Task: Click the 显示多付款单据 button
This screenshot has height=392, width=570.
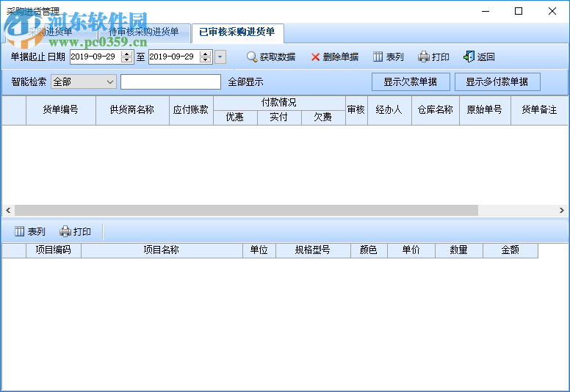Action: pyautogui.click(x=497, y=81)
